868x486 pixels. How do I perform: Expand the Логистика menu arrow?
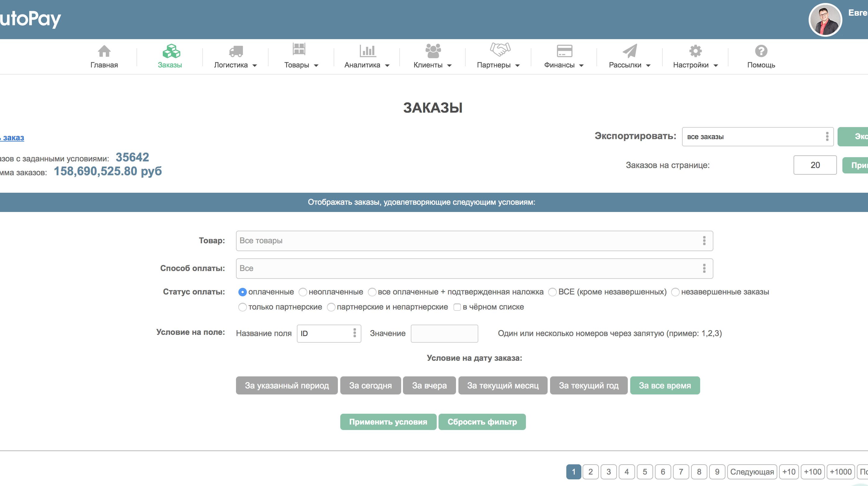(x=255, y=66)
